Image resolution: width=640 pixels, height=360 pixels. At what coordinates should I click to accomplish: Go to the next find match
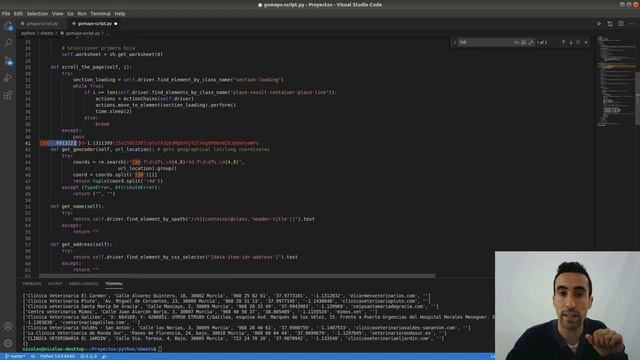click(x=571, y=42)
